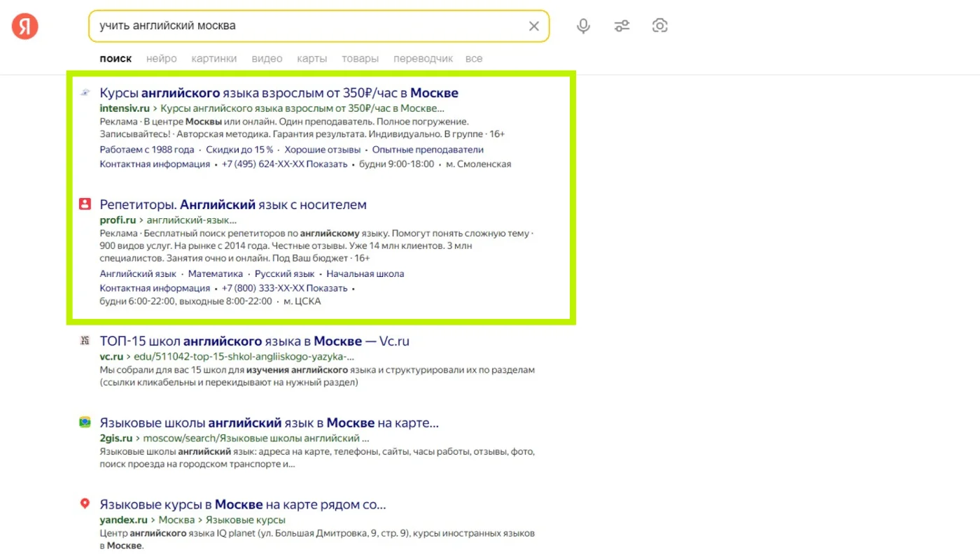Viewport: 980px width, 554px height.
Task: Open the Русский язык sitelink
Action: (x=285, y=274)
